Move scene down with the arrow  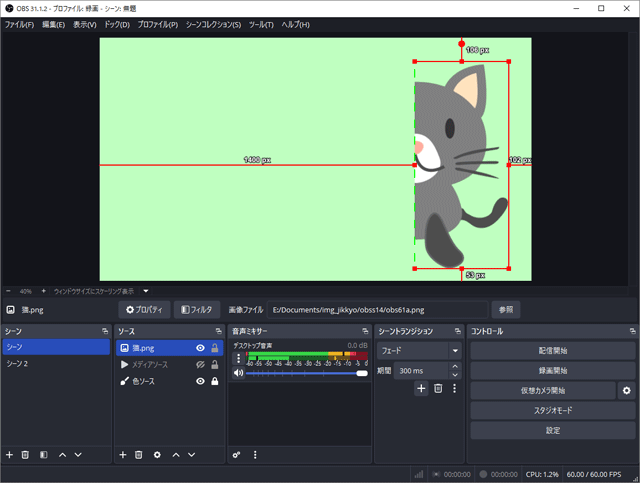tap(78, 454)
